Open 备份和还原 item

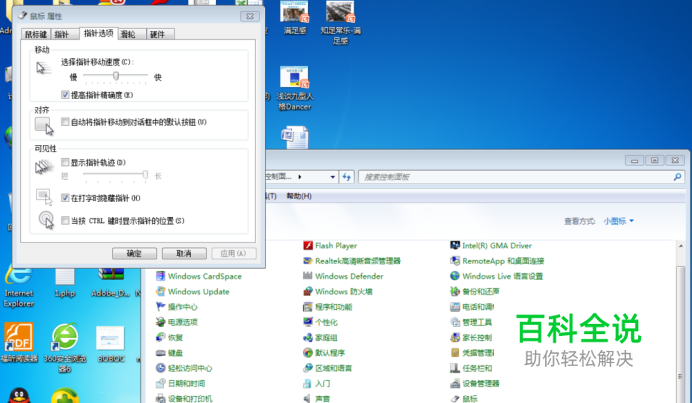point(475,291)
